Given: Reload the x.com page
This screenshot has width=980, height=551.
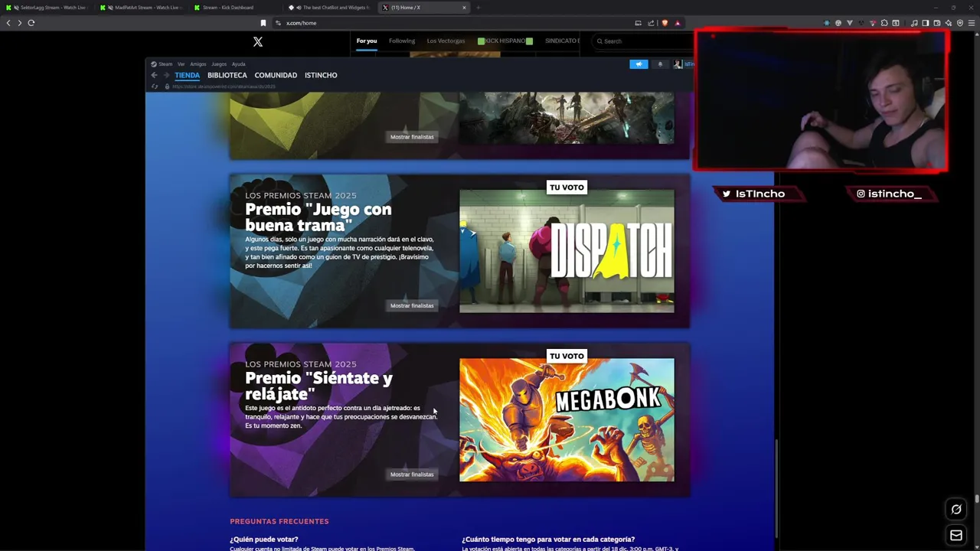Looking at the screenshot, I should tap(31, 23).
